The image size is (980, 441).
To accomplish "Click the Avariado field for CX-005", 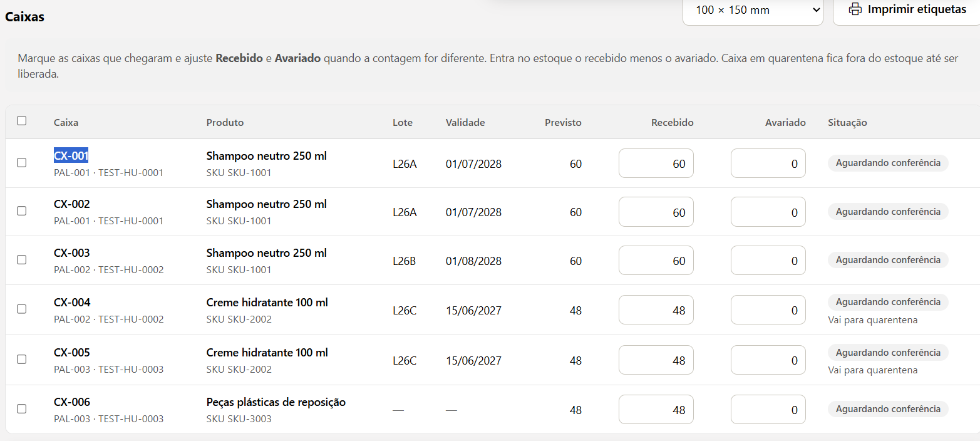I will (x=768, y=360).
